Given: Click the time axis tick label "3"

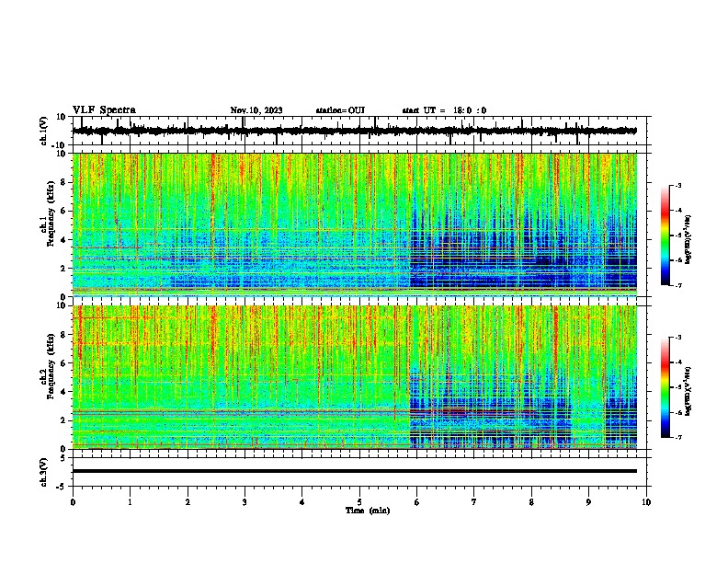Looking at the screenshot, I should 245,502.
